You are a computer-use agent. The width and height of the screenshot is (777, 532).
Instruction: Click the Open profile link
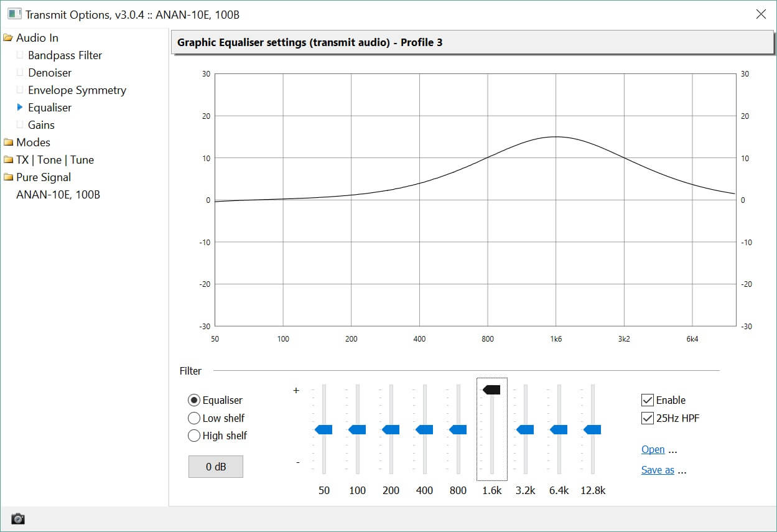click(x=653, y=450)
